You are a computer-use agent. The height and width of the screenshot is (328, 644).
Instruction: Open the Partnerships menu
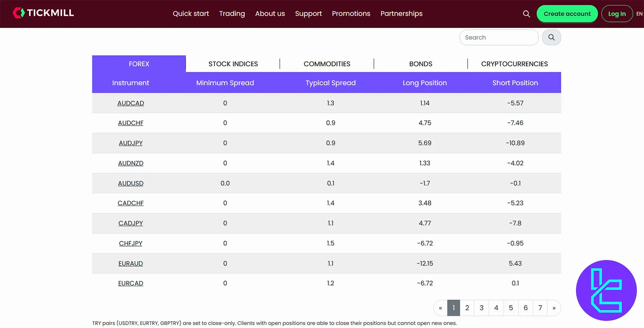401,14
